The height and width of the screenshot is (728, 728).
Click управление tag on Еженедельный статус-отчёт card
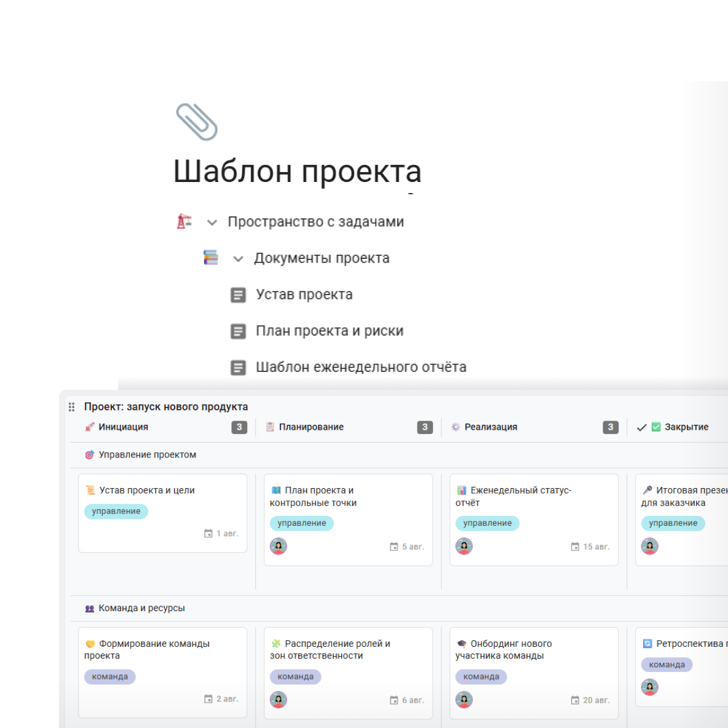pos(488,523)
